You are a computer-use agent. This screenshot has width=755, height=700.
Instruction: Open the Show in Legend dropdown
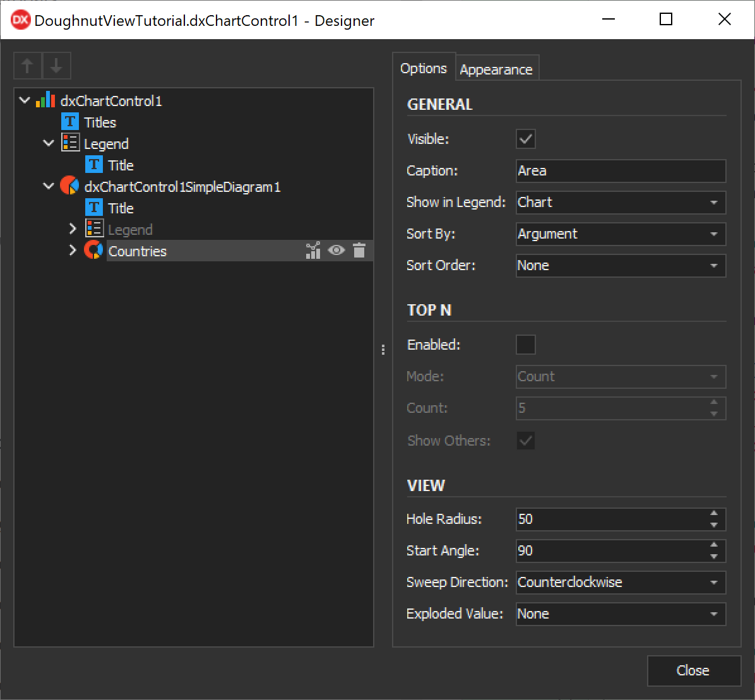[713, 203]
